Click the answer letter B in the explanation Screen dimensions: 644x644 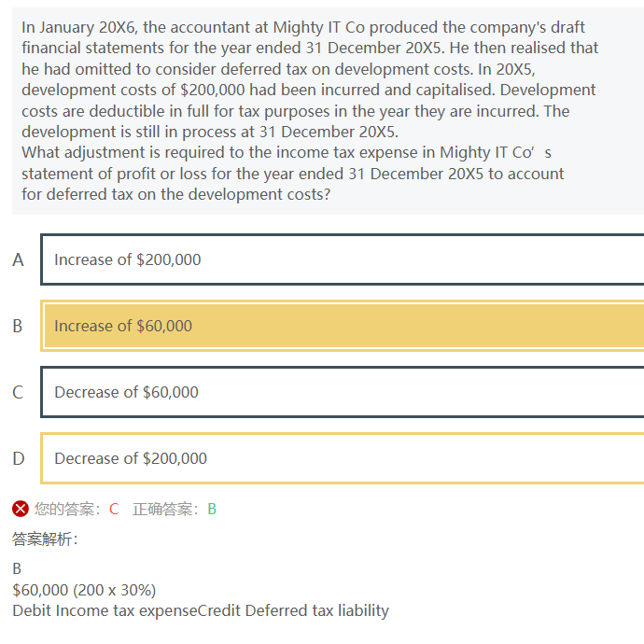[x=17, y=568]
